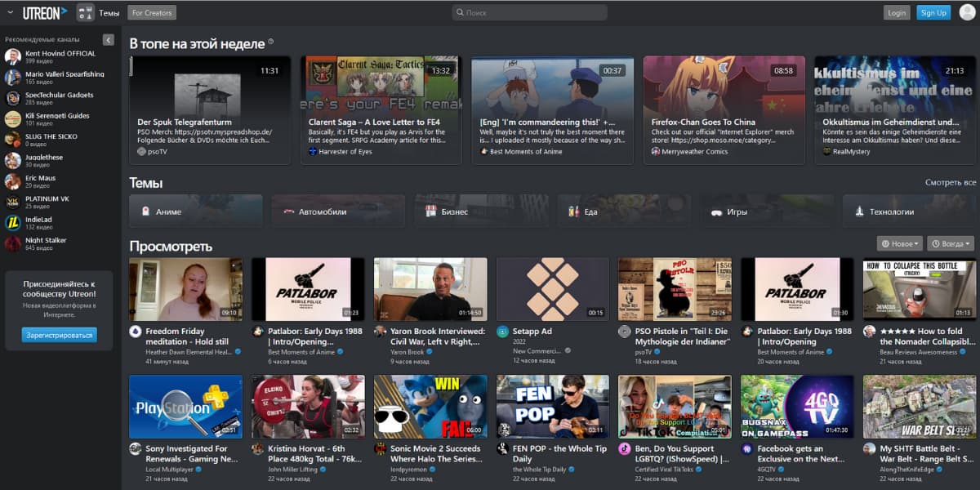The image size is (980, 490).
Task: Click the info icon beside В топе на этой неделе
Action: coord(271,42)
